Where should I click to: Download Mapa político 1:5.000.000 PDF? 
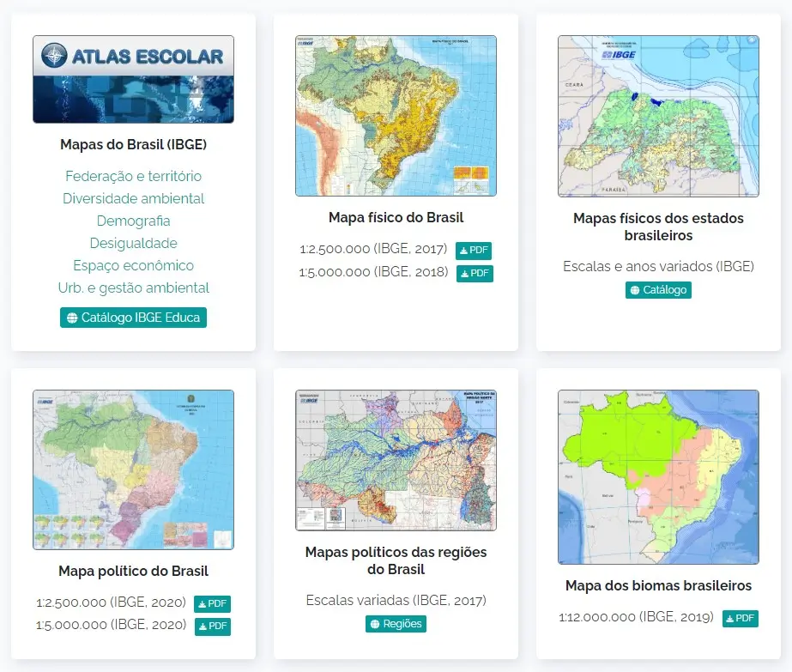tap(212, 627)
